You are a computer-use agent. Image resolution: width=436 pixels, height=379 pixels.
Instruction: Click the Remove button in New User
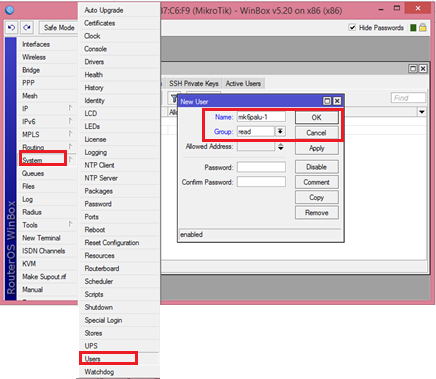pyautogui.click(x=317, y=213)
